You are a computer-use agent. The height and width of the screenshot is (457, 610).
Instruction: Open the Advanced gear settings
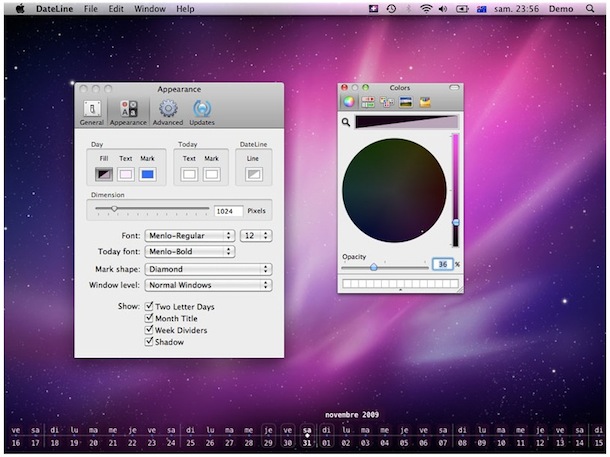(x=168, y=113)
